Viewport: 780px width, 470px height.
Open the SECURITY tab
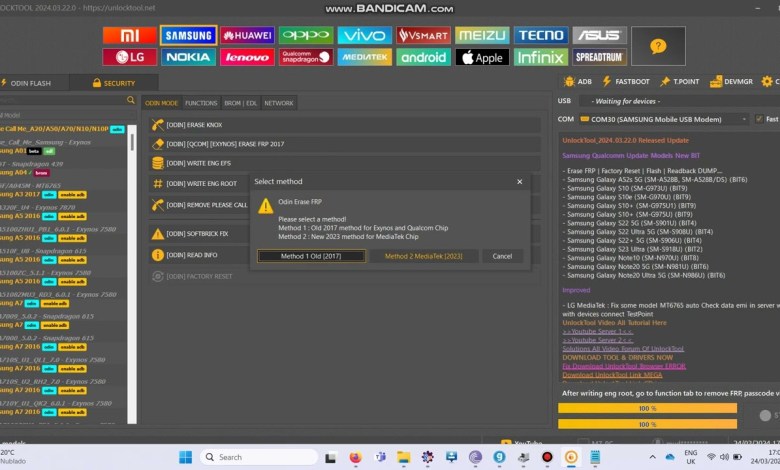tap(113, 83)
